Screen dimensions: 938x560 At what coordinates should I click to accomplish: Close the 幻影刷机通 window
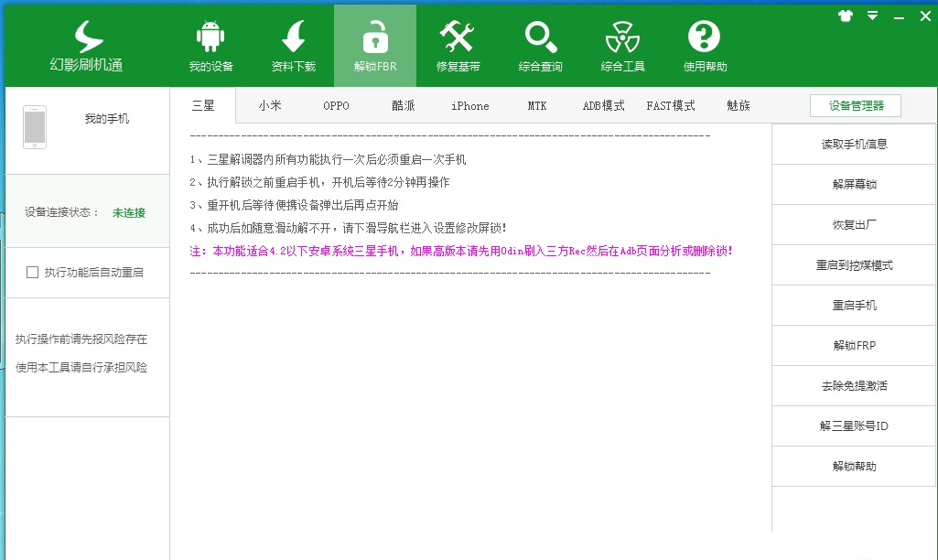(925, 16)
